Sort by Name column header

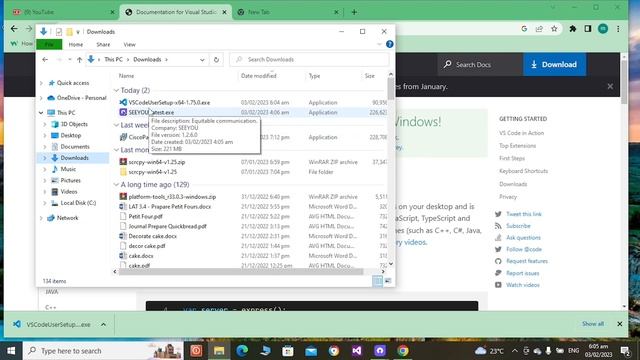click(x=127, y=76)
